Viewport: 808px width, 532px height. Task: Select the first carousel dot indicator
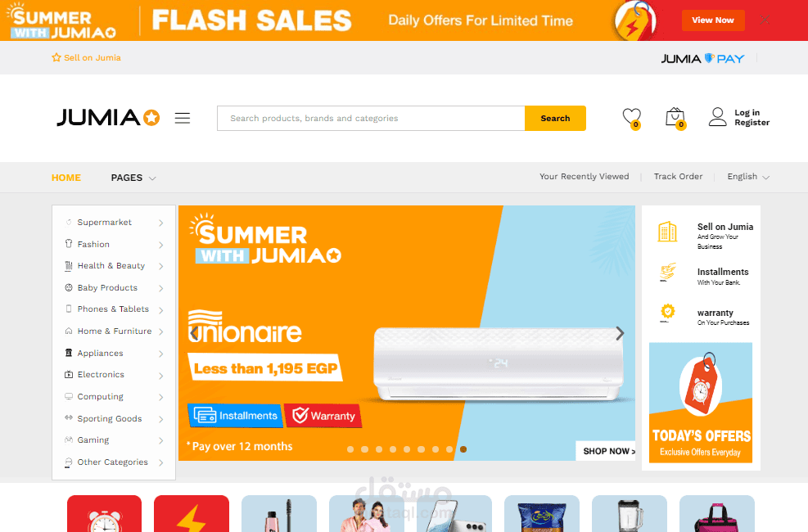tap(350, 449)
